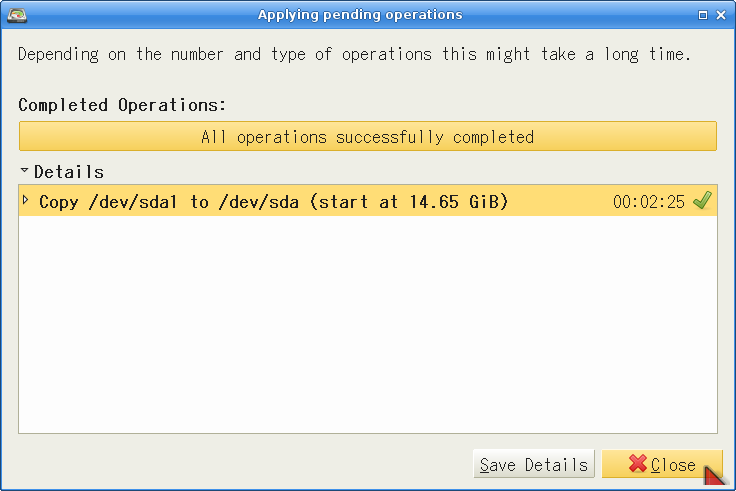Collapse the Details section triangle

[25, 171]
